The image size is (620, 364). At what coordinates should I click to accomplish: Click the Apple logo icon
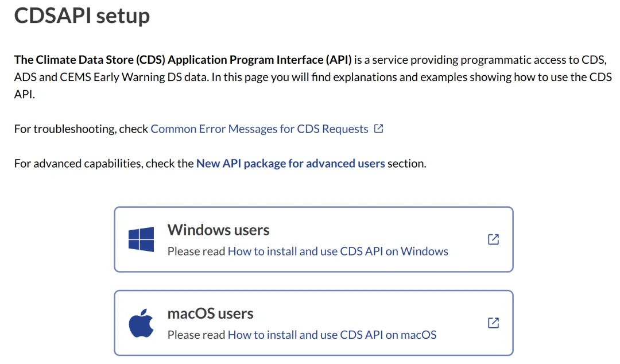click(x=141, y=323)
